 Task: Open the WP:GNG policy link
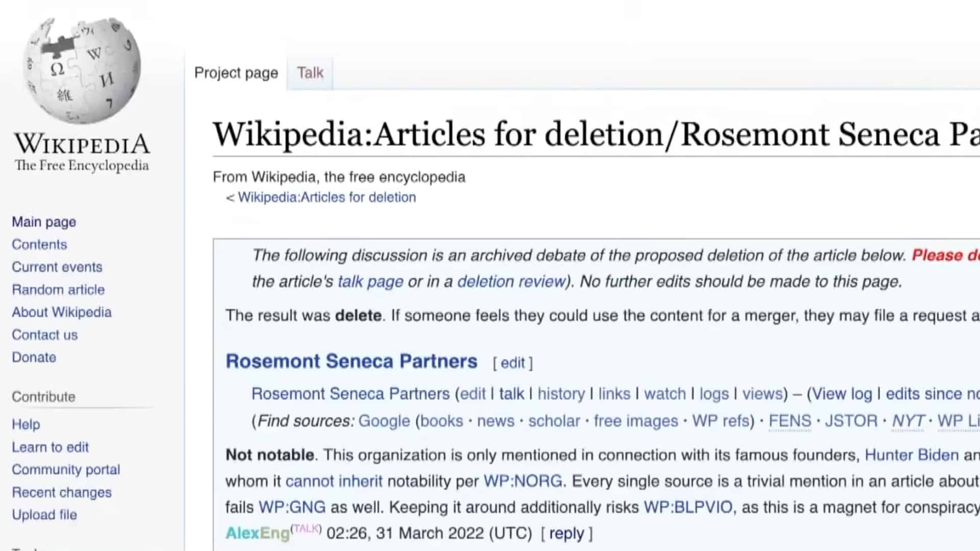[x=292, y=507]
